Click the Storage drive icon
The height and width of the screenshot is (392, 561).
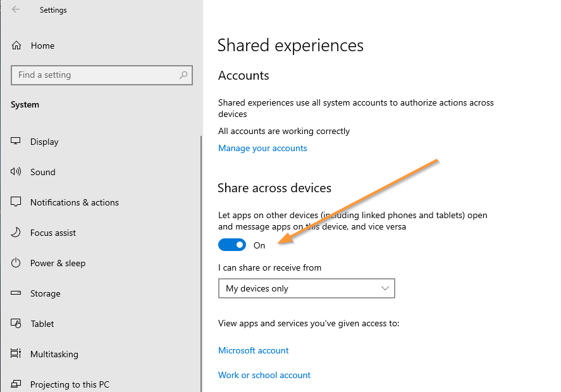coord(16,293)
